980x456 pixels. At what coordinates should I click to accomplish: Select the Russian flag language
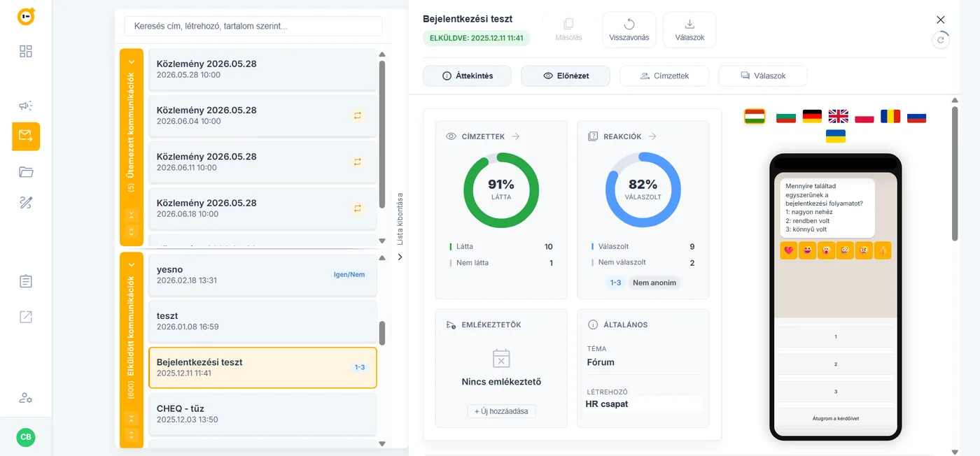point(917,116)
